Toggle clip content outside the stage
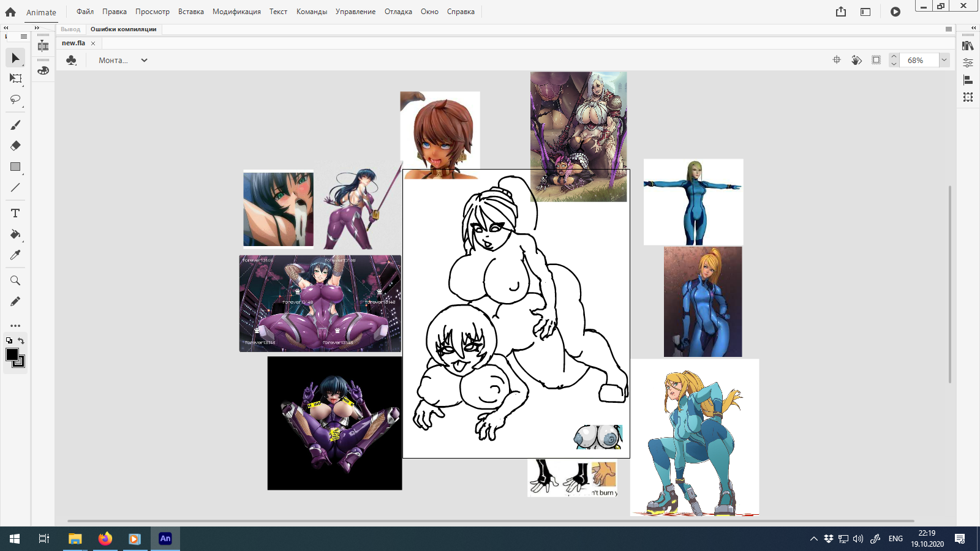Image resolution: width=980 pixels, height=551 pixels. click(876, 60)
